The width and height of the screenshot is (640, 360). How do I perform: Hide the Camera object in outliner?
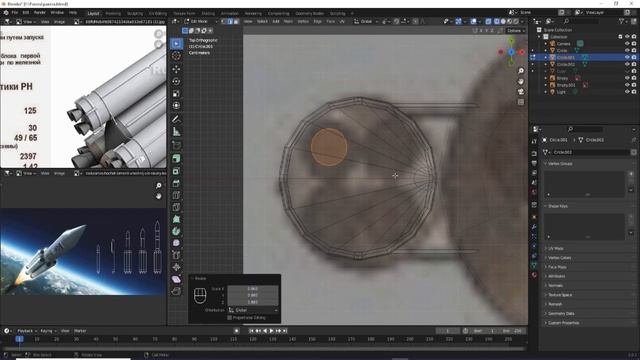tap(627, 44)
